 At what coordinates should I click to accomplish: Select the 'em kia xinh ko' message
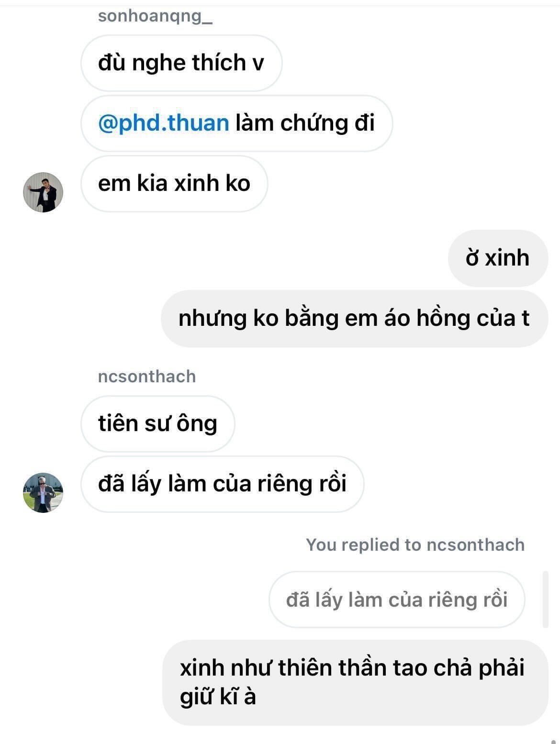174,184
